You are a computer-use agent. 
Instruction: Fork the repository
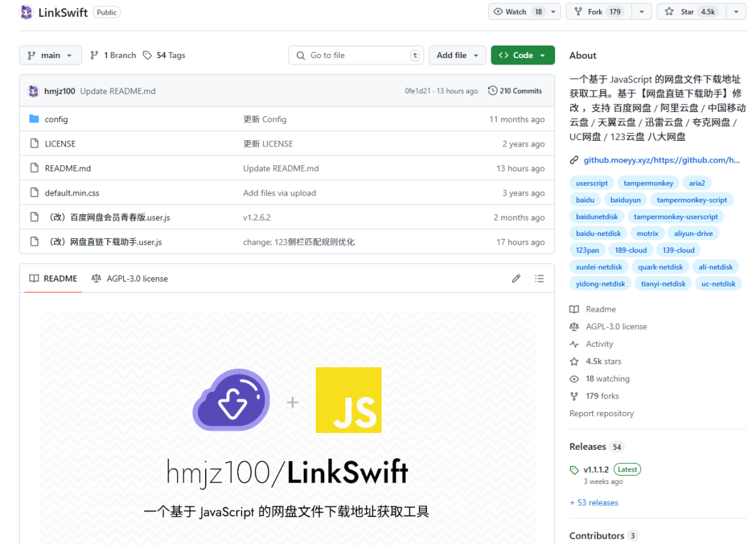(x=598, y=12)
